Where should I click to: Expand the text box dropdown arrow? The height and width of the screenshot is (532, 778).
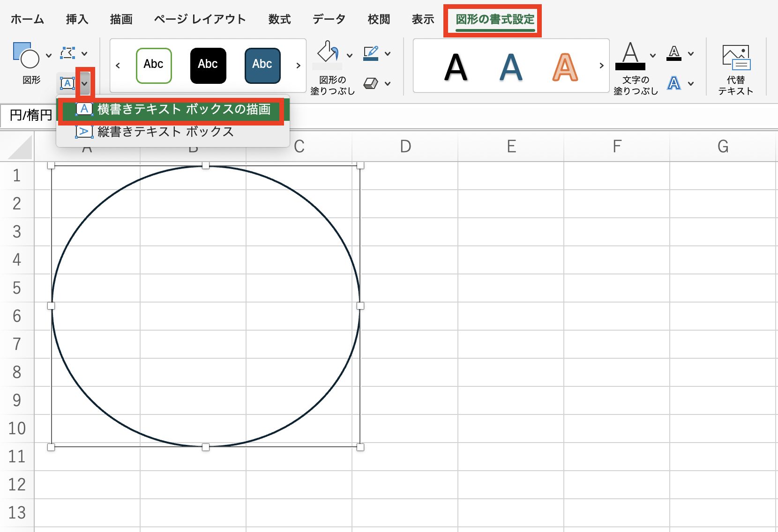coord(85,83)
